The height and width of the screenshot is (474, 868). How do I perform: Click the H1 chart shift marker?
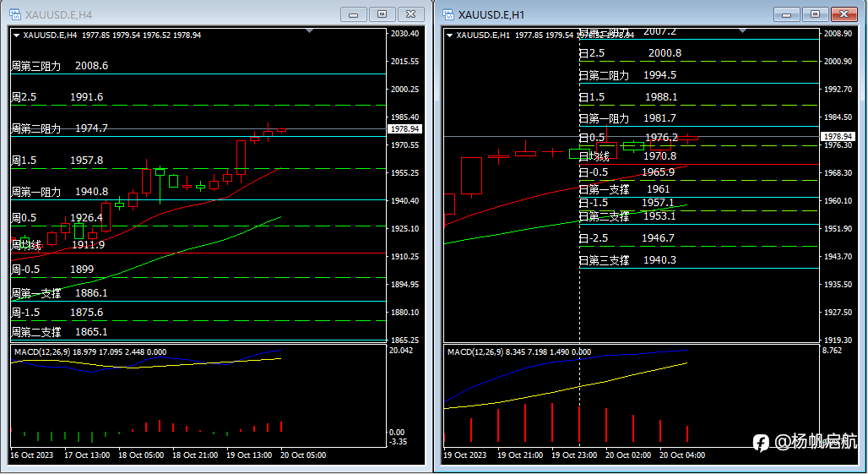click(x=742, y=31)
